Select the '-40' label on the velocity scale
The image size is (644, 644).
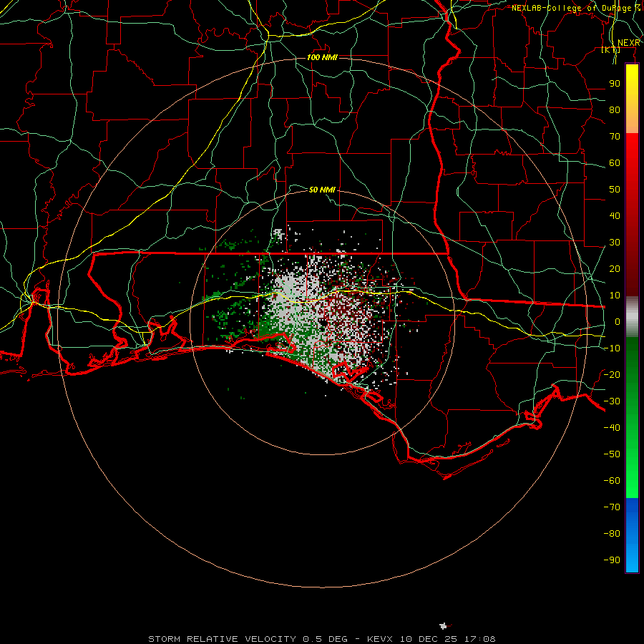point(612,428)
